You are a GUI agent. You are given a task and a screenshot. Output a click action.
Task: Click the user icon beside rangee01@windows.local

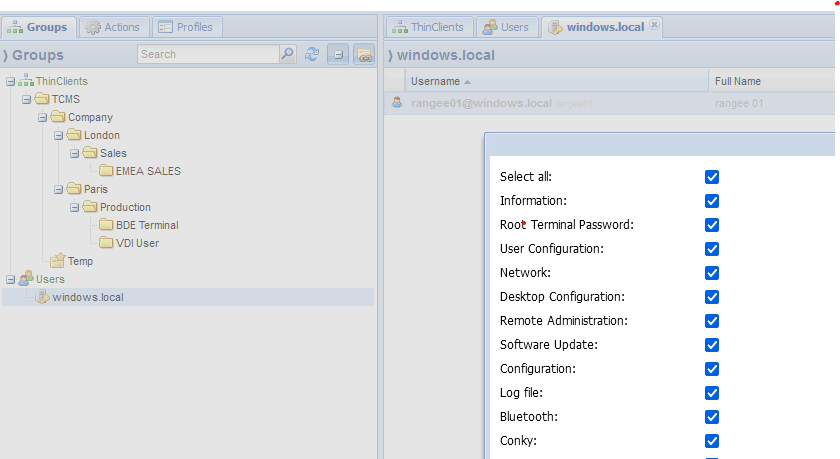(x=397, y=103)
